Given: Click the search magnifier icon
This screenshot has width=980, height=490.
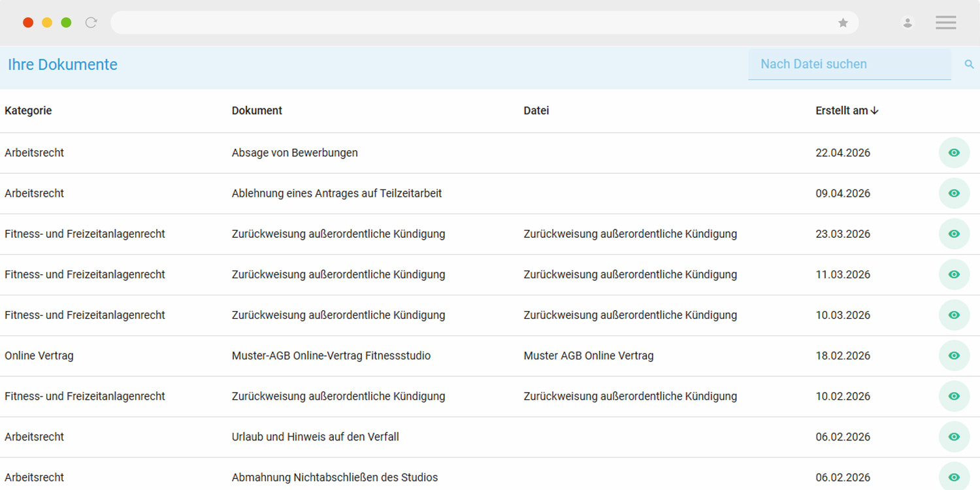Looking at the screenshot, I should [969, 64].
